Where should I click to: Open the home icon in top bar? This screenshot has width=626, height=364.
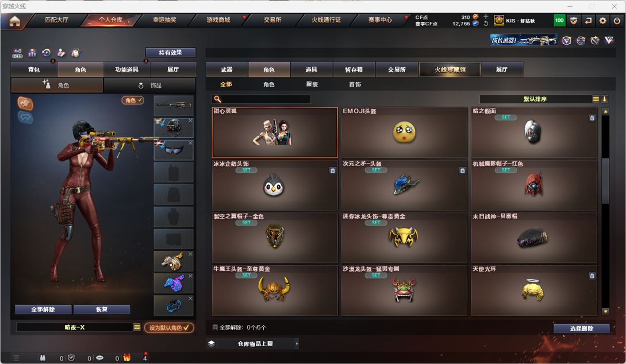click(x=15, y=21)
